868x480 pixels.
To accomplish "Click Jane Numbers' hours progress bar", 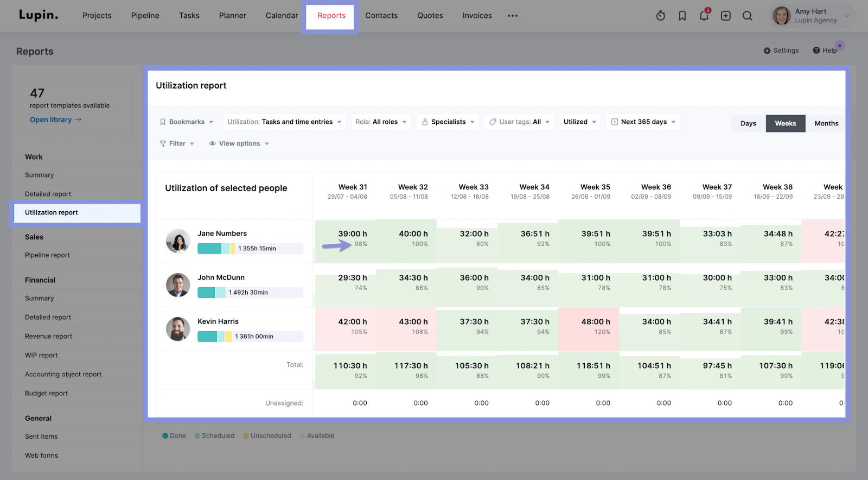I will click(x=250, y=248).
